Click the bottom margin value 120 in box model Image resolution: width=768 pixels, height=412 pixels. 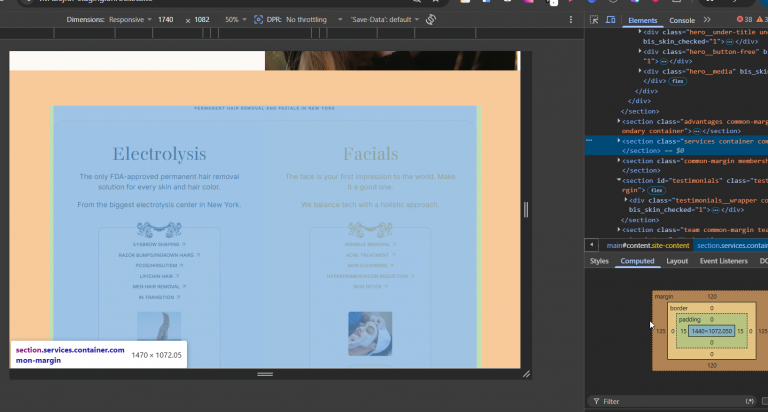click(712, 365)
